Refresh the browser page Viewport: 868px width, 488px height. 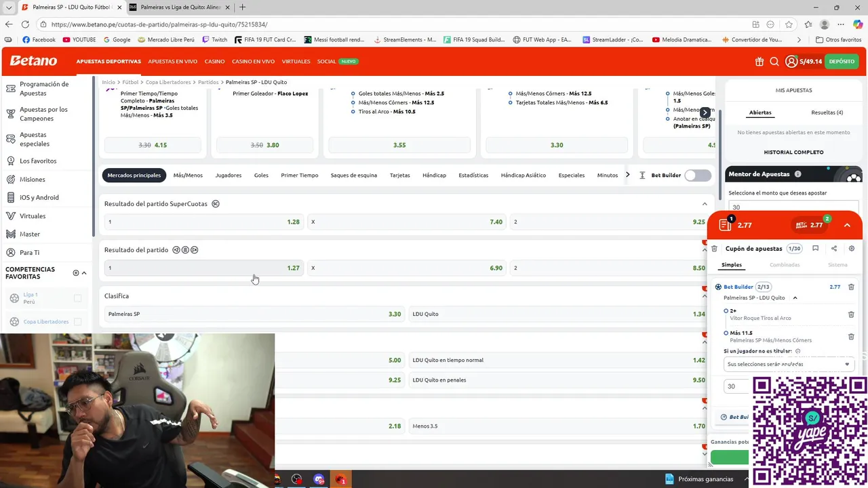tap(26, 24)
